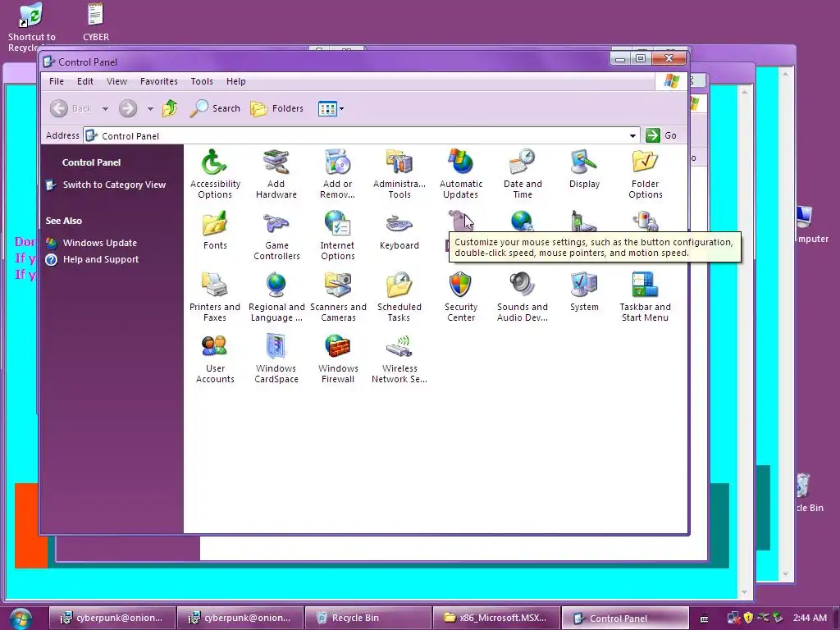Open Game Controllers
The image size is (840, 630).
click(276, 235)
